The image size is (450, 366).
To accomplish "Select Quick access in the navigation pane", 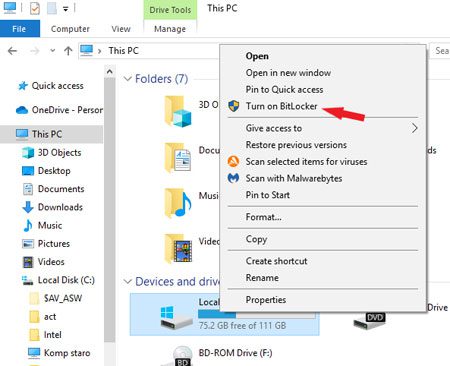I will pos(57,86).
